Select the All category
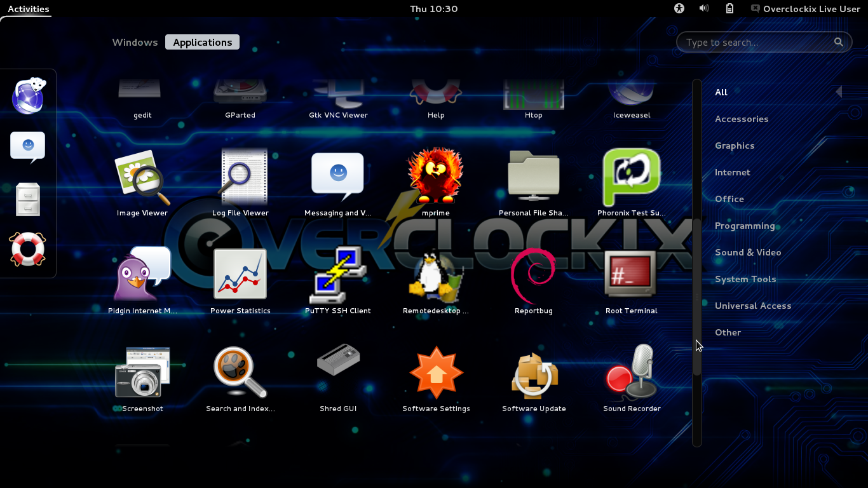Viewport: 868px width, 488px height. (721, 92)
